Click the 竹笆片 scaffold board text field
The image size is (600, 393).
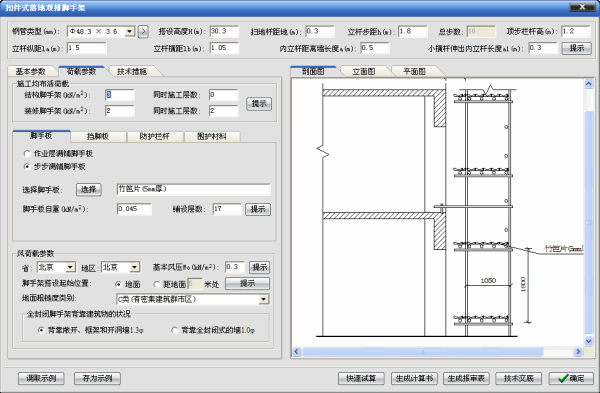tap(194, 189)
